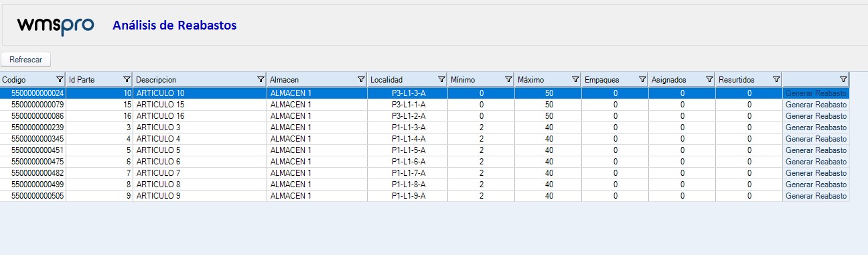Select location P3-L1-3-A

pos(407,93)
